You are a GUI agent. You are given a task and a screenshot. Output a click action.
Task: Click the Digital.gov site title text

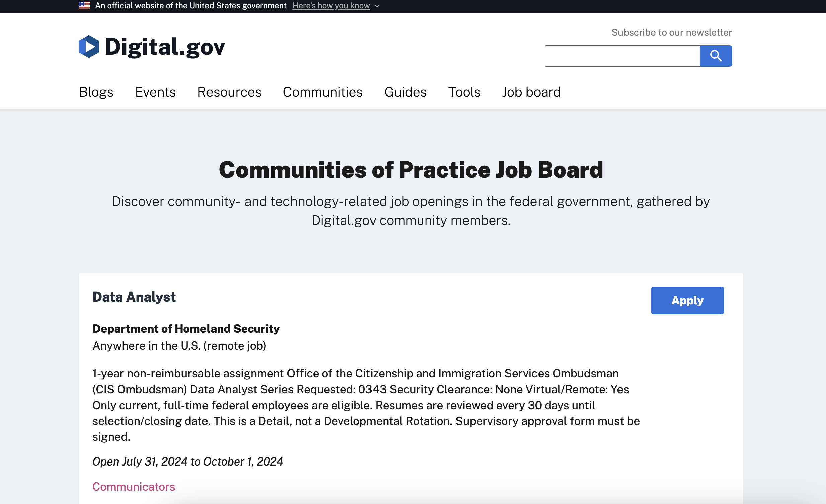[x=165, y=47]
